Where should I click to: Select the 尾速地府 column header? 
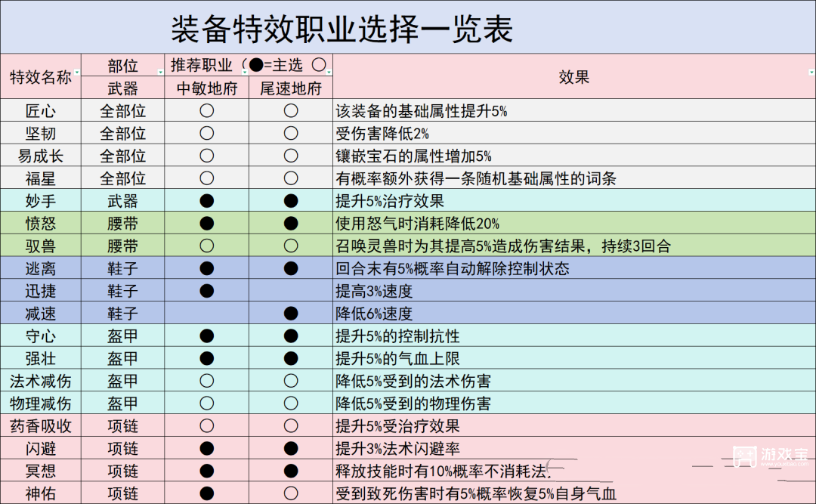[291, 88]
